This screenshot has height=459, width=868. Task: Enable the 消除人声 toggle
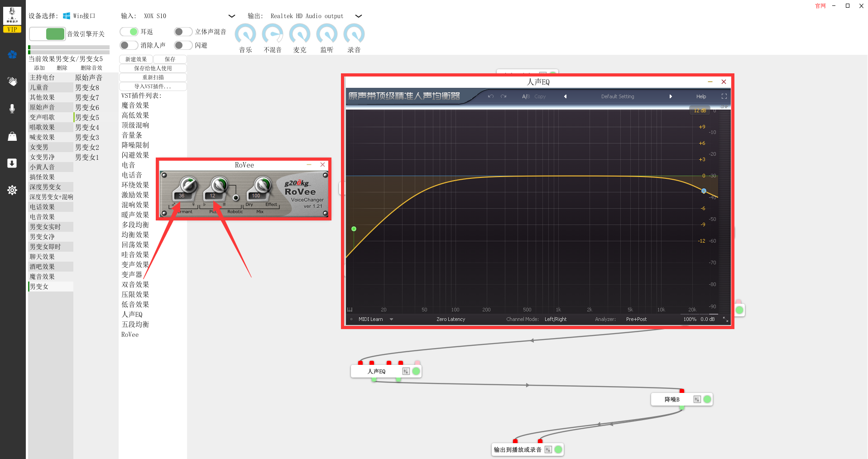pos(129,45)
